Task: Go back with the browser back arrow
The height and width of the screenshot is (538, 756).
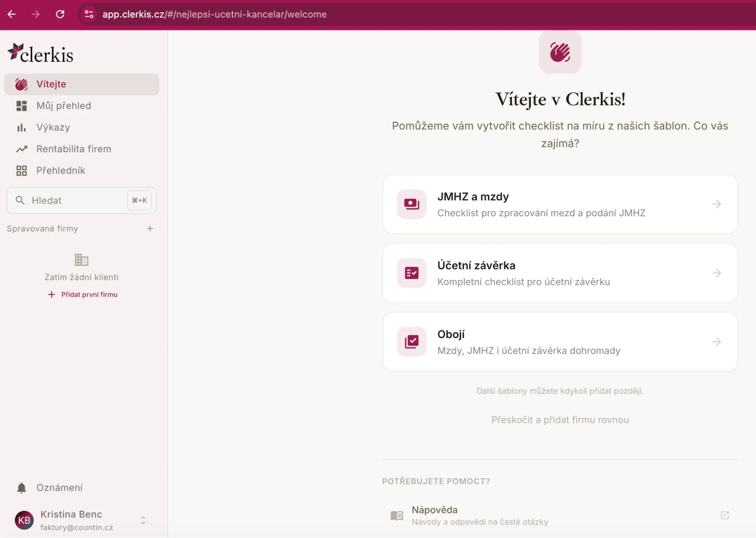Action: (x=12, y=14)
